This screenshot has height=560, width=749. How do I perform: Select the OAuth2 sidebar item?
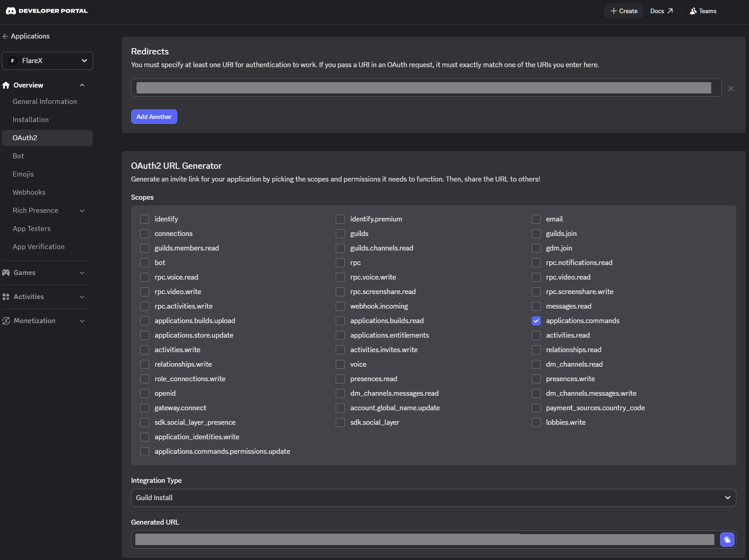click(47, 138)
